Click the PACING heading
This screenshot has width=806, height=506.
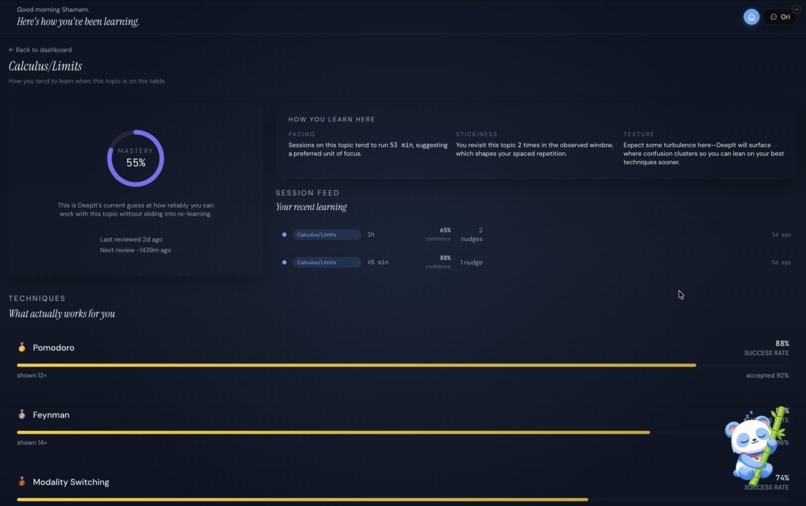coord(302,134)
